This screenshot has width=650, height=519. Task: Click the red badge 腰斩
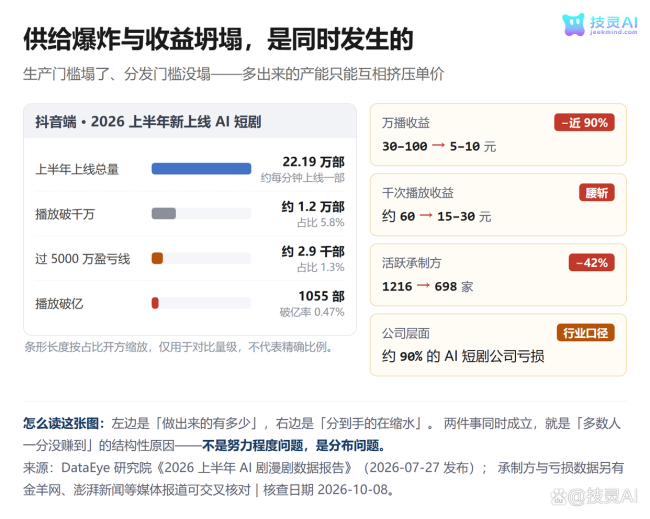(597, 193)
